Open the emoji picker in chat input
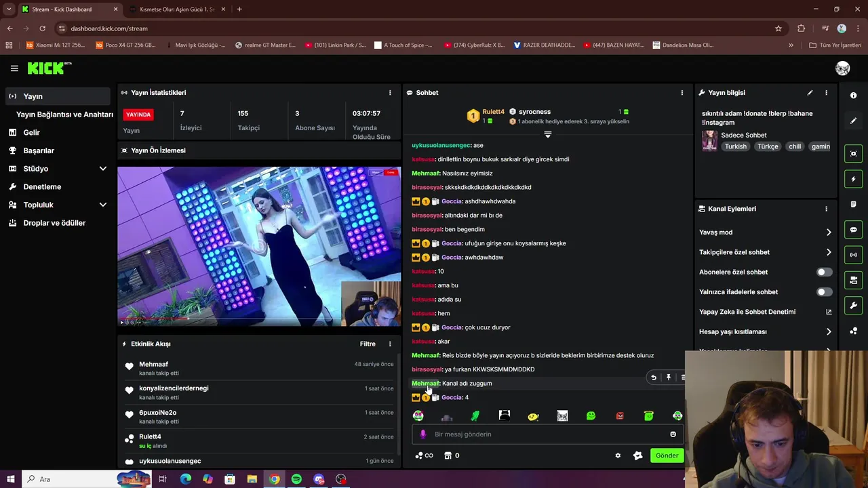The height and width of the screenshot is (488, 868). click(x=673, y=434)
